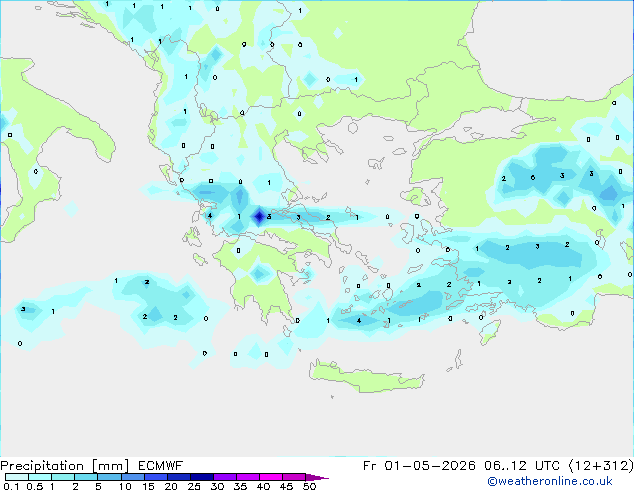Open the weatheronline.co.uk copyright link
This screenshot has height=490, width=634.
549,481
